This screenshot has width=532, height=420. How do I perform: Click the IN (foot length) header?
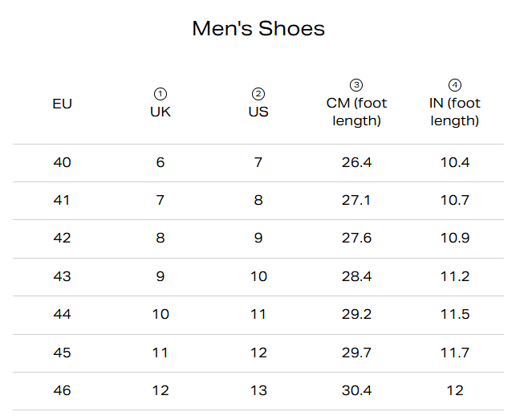tap(455, 112)
